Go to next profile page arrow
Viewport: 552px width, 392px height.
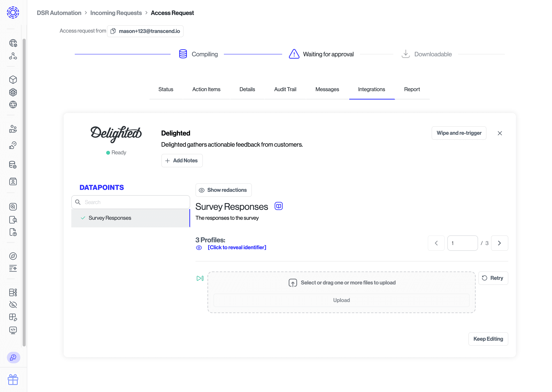point(499,243)
